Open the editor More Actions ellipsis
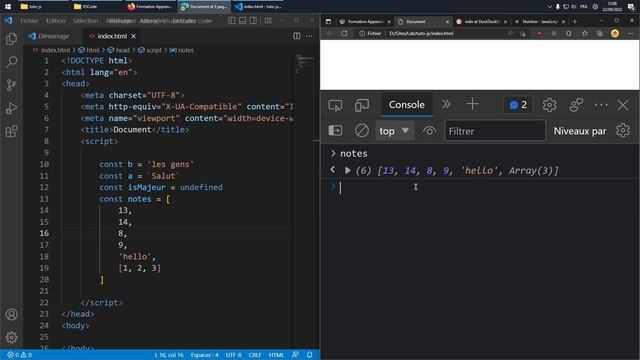 [x=309, y=36]
